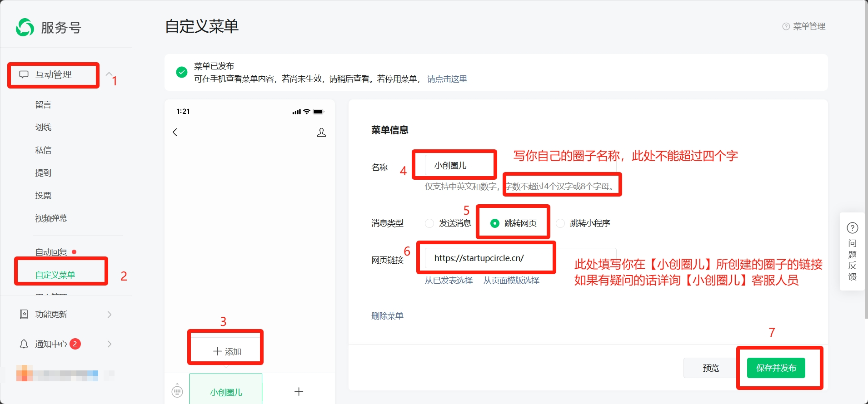The image size is (868, 404).
Task: Expand the 功能更新 chevron
Action: coord(109,314)
